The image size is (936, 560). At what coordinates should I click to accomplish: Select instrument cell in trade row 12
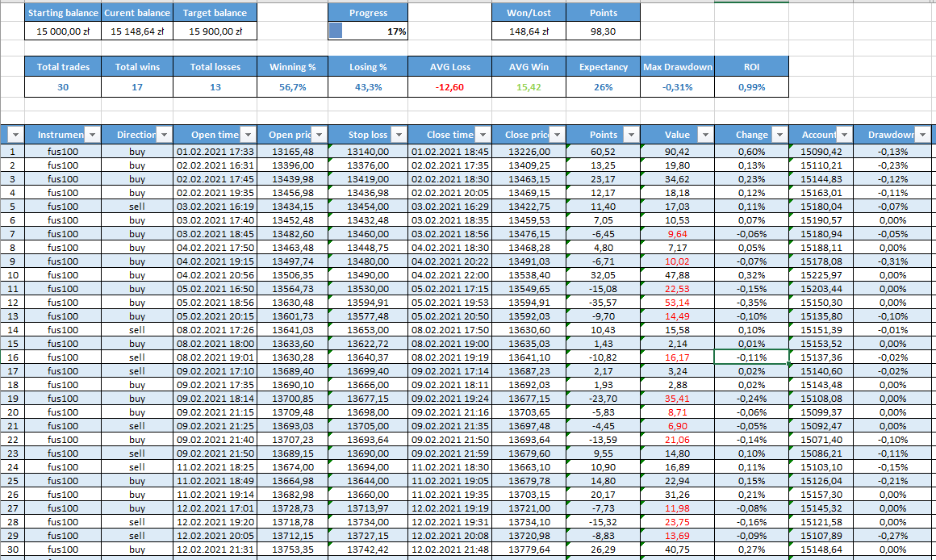coord(63,303)
